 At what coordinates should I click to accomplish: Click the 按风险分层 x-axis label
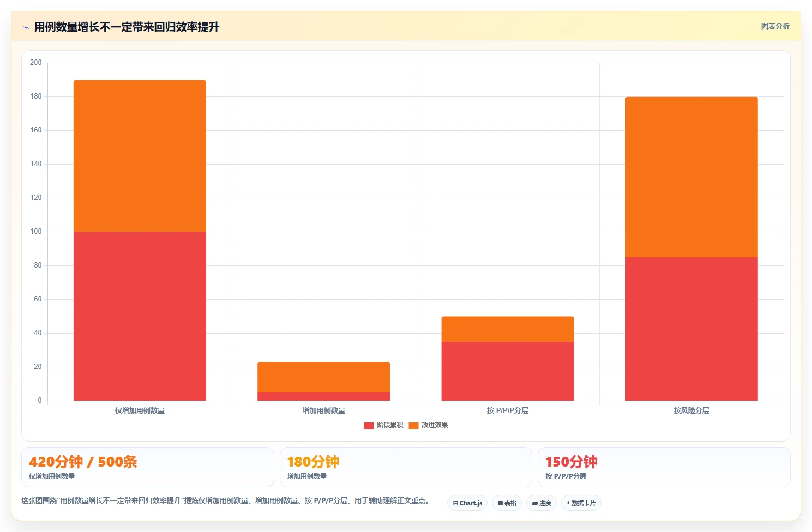pos(691,410)
